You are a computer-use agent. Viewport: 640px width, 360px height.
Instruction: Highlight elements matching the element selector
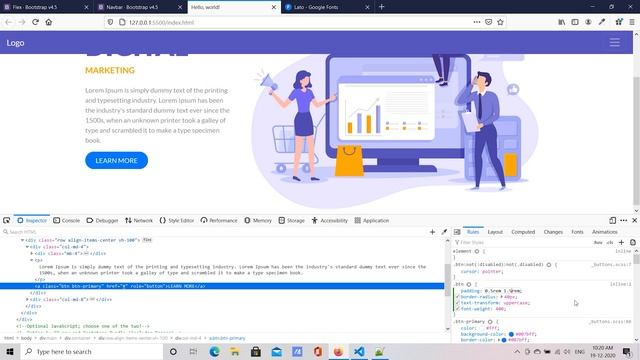(x=477, y=251)
